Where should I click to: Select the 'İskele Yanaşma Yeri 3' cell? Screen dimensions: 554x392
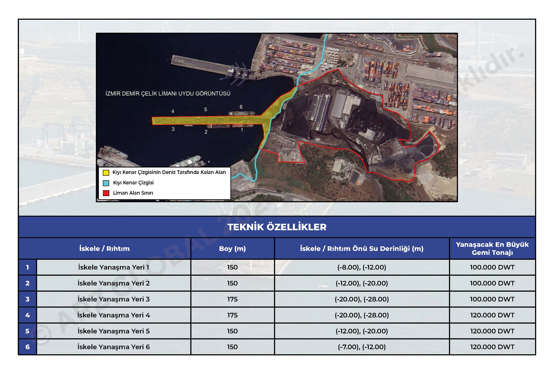click(x=114, y=299)
